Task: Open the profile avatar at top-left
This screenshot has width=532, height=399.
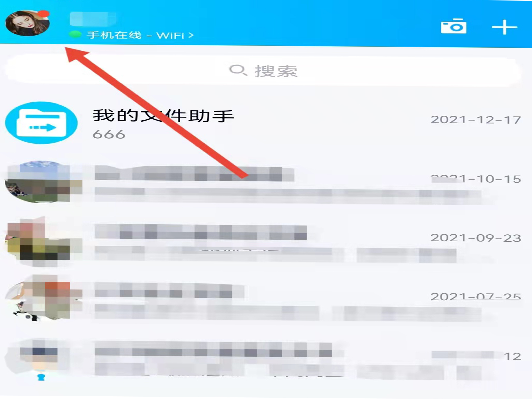Action: 27,23
